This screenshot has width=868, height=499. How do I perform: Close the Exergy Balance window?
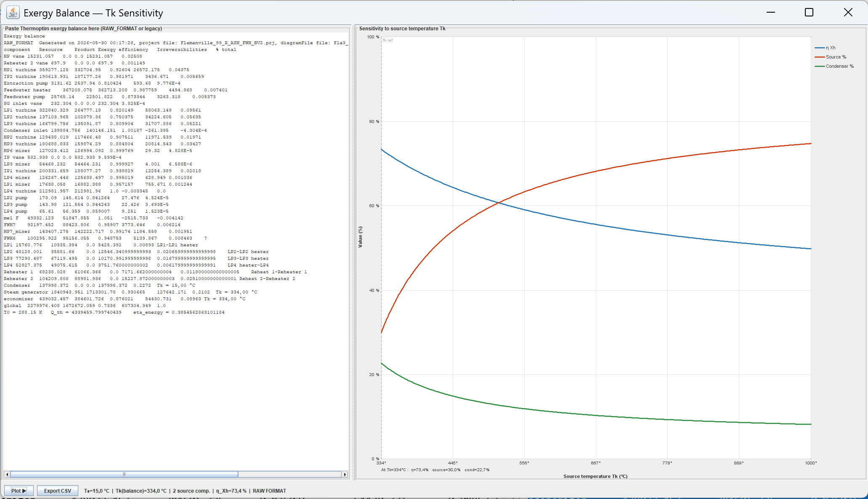[848, 12]
